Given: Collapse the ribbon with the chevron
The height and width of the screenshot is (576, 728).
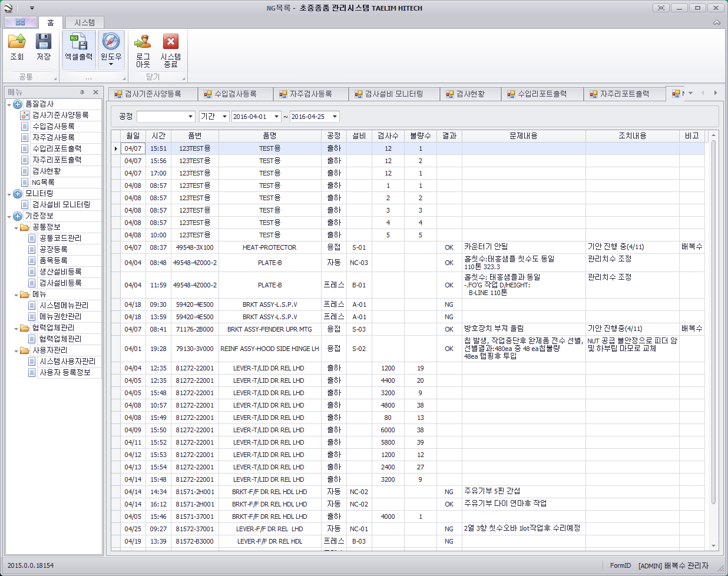Looking at the screenshot, I should click(717, 22).
